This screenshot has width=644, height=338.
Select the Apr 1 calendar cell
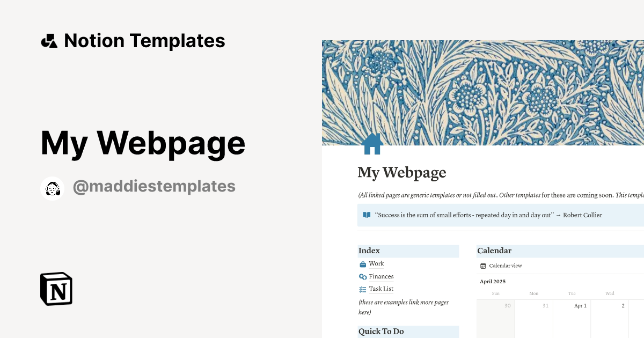point(572,317)
